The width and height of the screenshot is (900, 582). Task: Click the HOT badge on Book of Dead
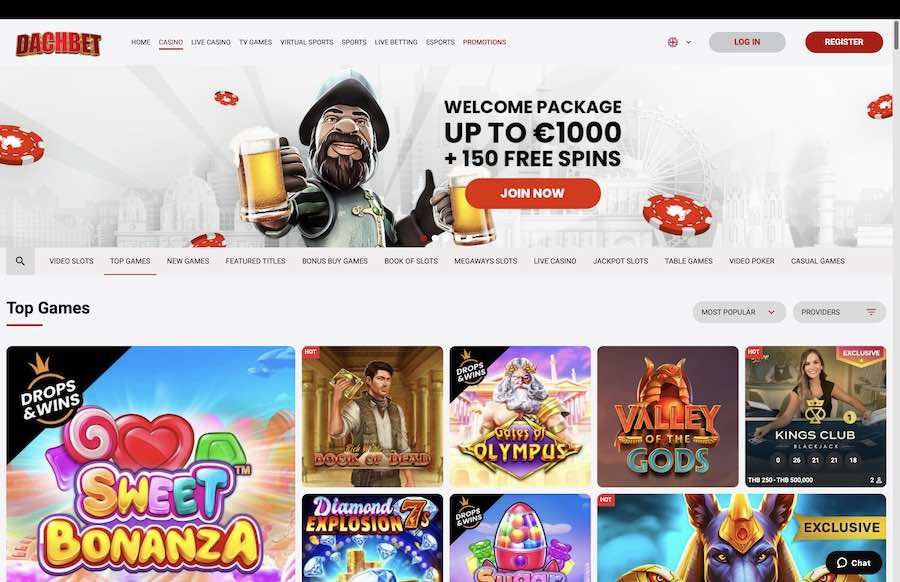tap(311, 352)
